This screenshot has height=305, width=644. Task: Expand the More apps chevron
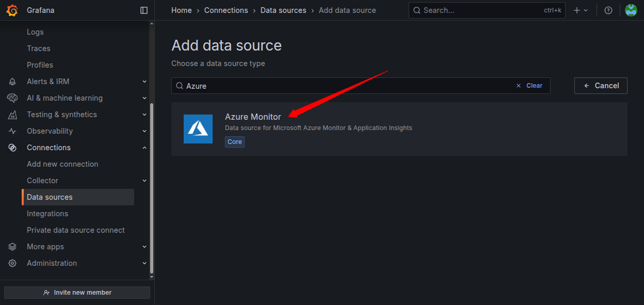pos(144,247)
